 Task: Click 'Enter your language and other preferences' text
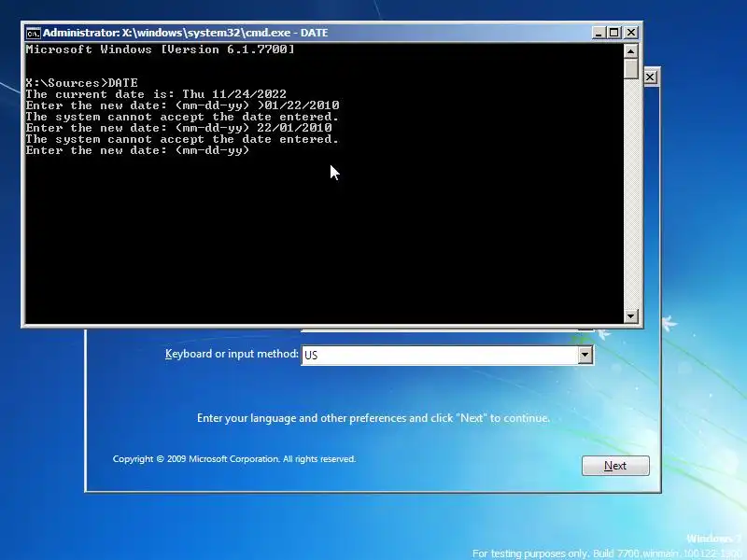[x=373, y=418]
